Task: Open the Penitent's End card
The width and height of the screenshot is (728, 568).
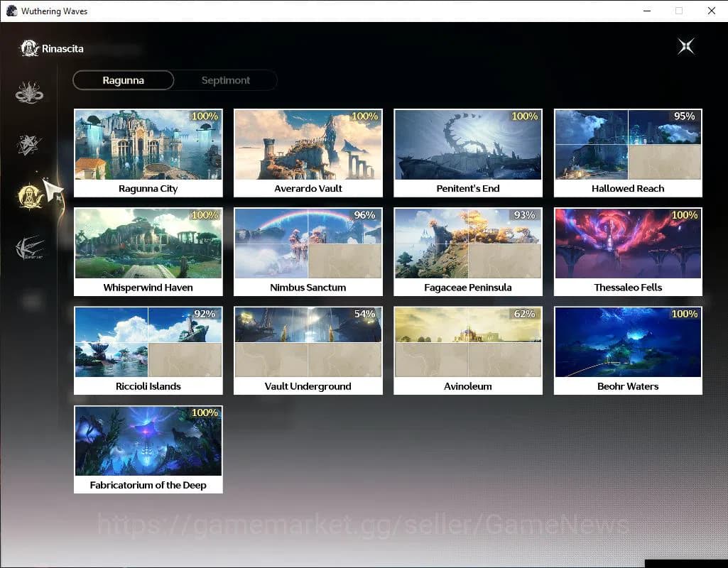Action: (x=468, y=153)
